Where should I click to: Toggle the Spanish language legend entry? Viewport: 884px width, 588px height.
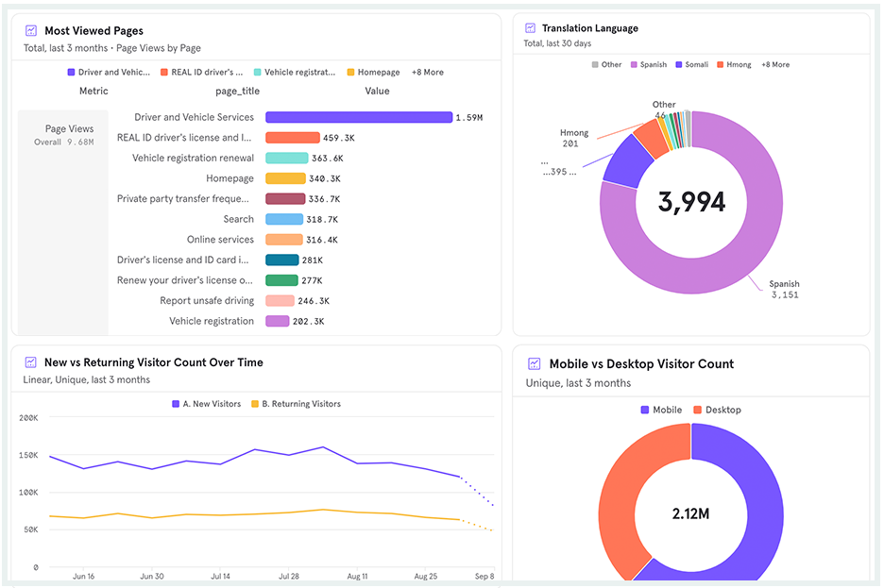(648, 65)
